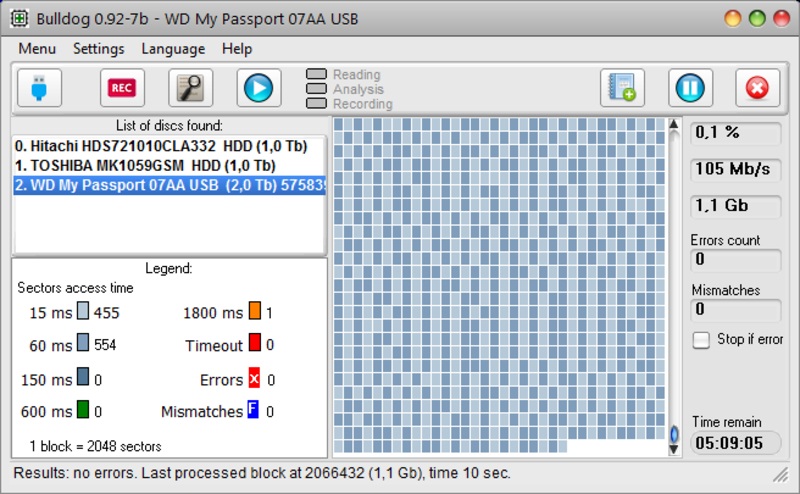Click the block map scrollbar handle

[x=674, y=435]
